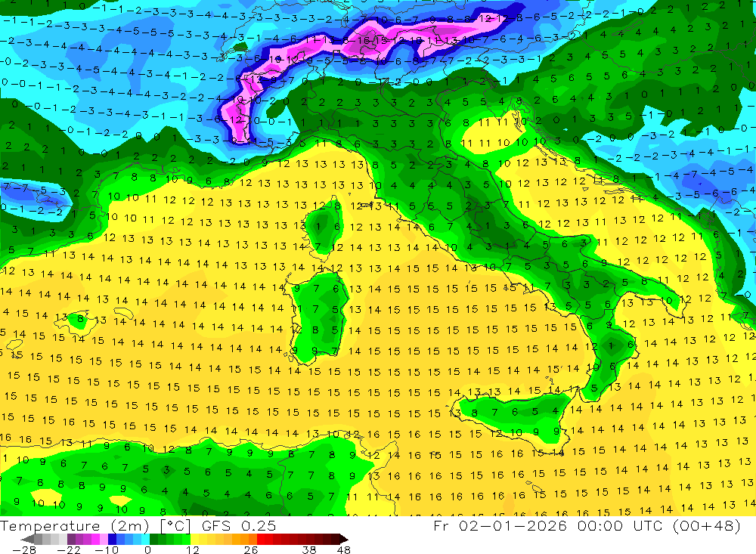The width and height of the screenshot is (756, 554).
Task: Click the '-10' legend label
Action: (107, 550)
